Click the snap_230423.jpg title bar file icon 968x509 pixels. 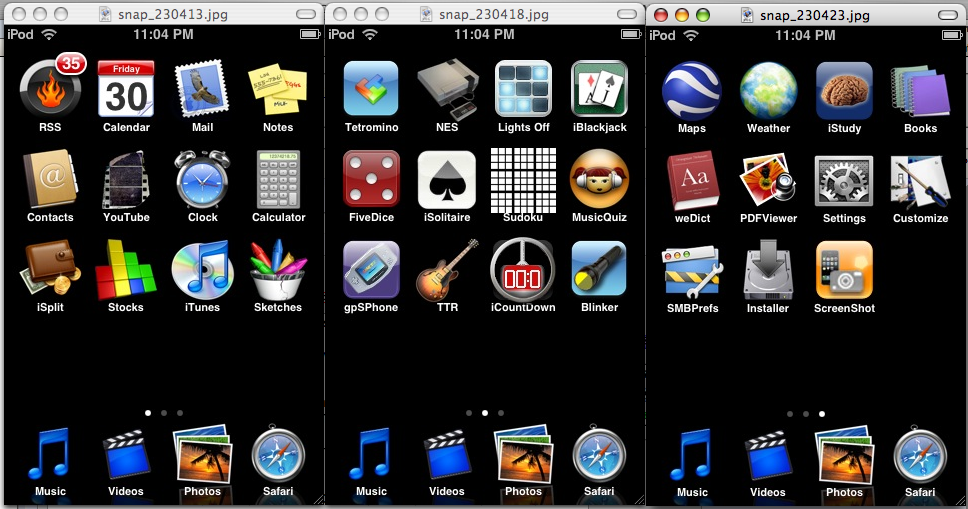(747, 15)
